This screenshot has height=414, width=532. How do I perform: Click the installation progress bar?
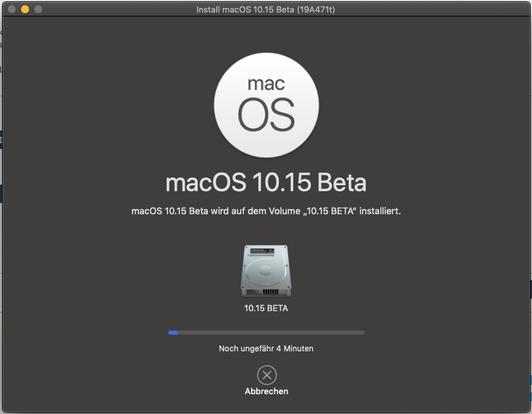tap(266, 332)
